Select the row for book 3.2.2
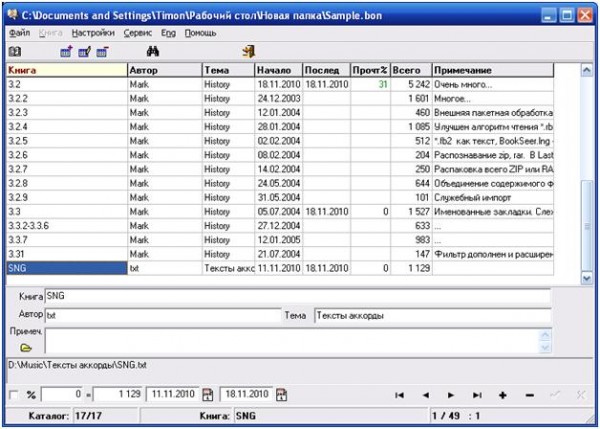Image resolution: width=600 pixels, height=429 pixels. click(280, 98)
